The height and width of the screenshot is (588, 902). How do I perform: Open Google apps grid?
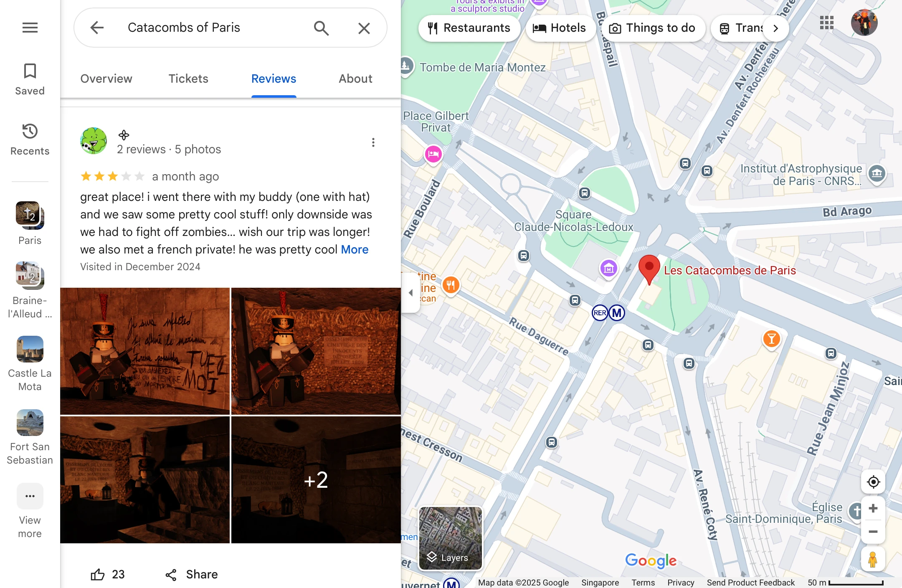pos(826,23)
